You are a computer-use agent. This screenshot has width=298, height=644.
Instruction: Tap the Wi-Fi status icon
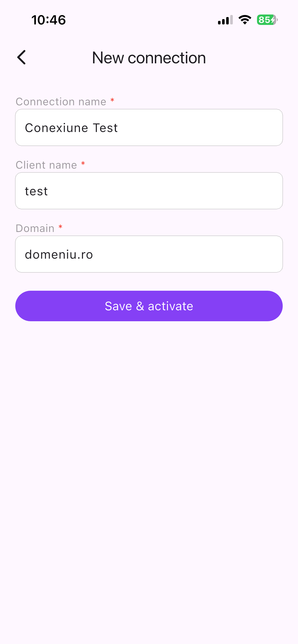245,20
